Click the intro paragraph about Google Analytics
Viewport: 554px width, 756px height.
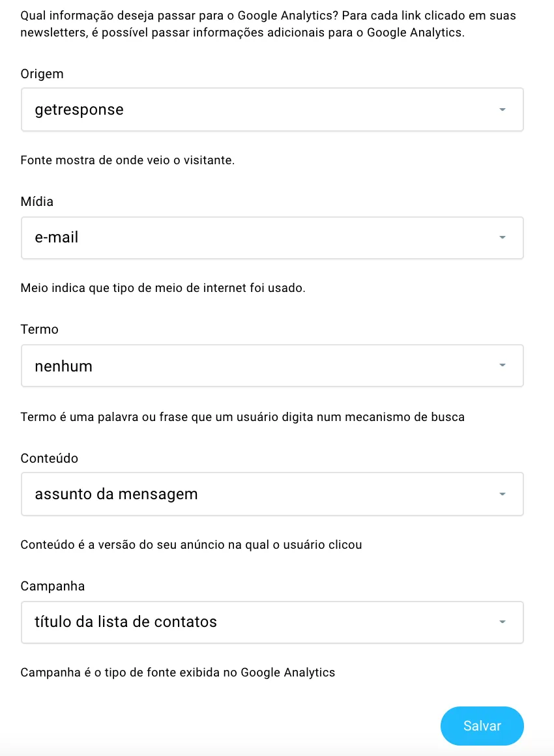pos(268,24)
